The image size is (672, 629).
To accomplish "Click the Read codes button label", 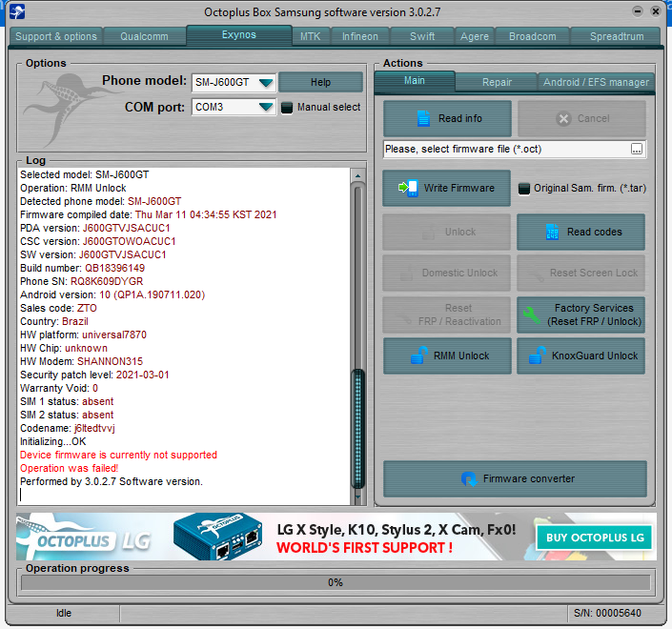I will tap(595, 232).
